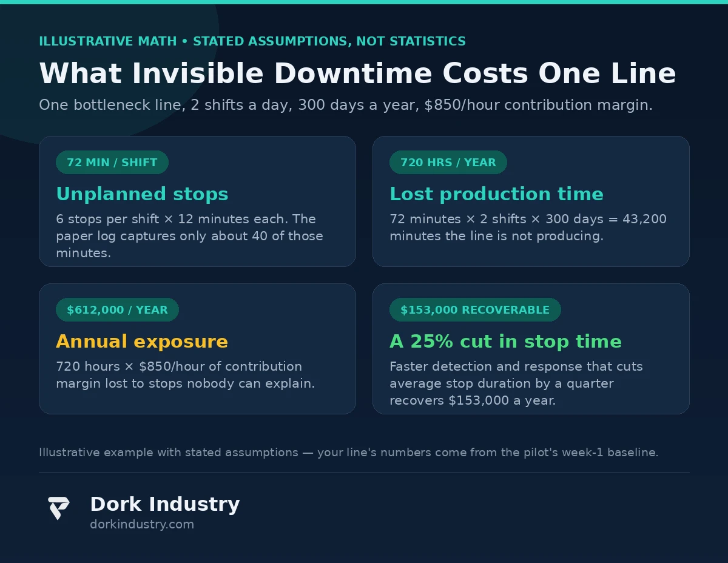
Task: Click the A 25% cut in stop time heading
Action: click(505, 342)
